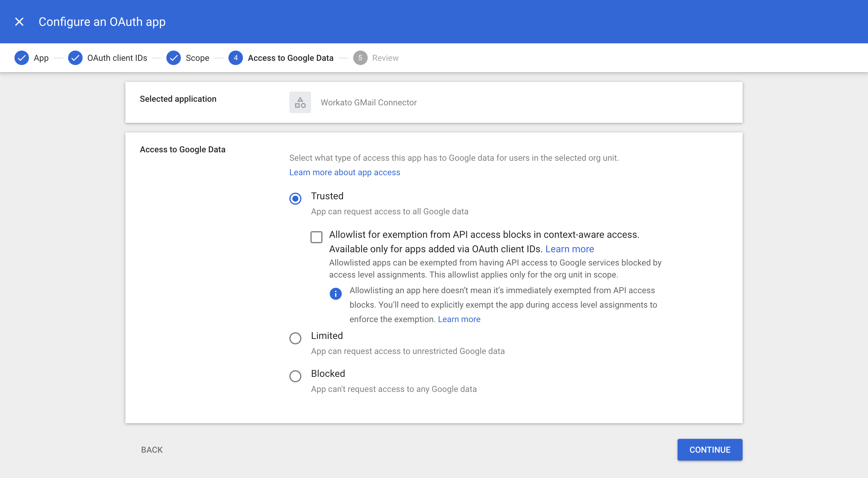This screenshot has width=868, height=478.
Task: Enable the allowlist exemption checkbox
Action: coord(316,237)
